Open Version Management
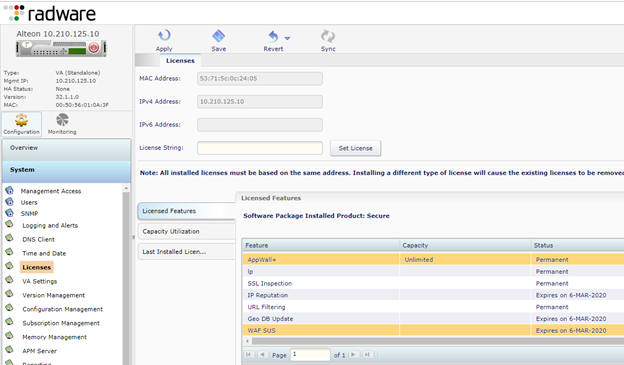The width and height of the screenshot is (624, 365). coord(54,295)
